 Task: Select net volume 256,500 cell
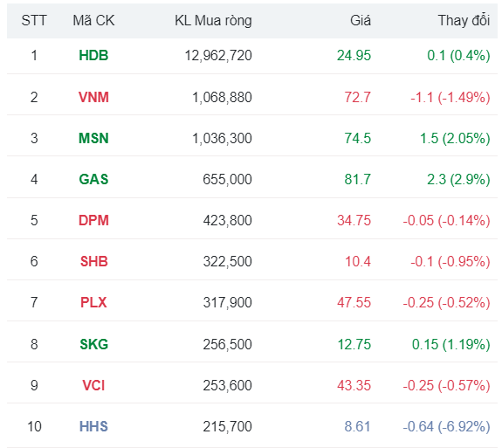tap(227, 344)
